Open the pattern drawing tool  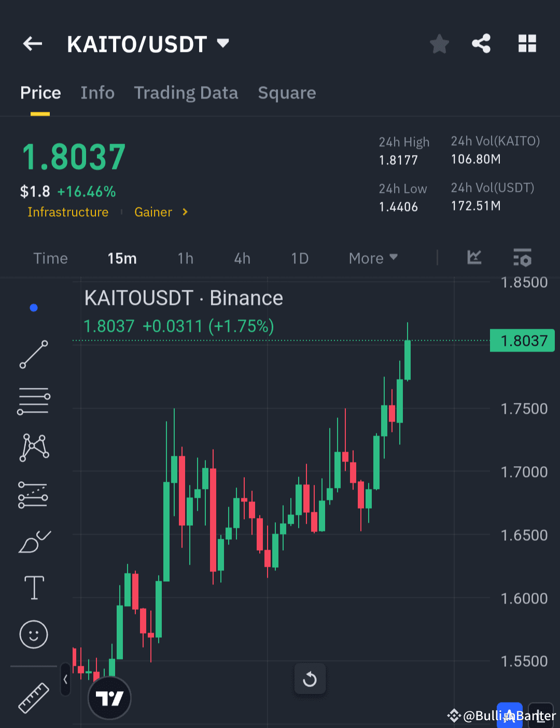pos(33,447)
